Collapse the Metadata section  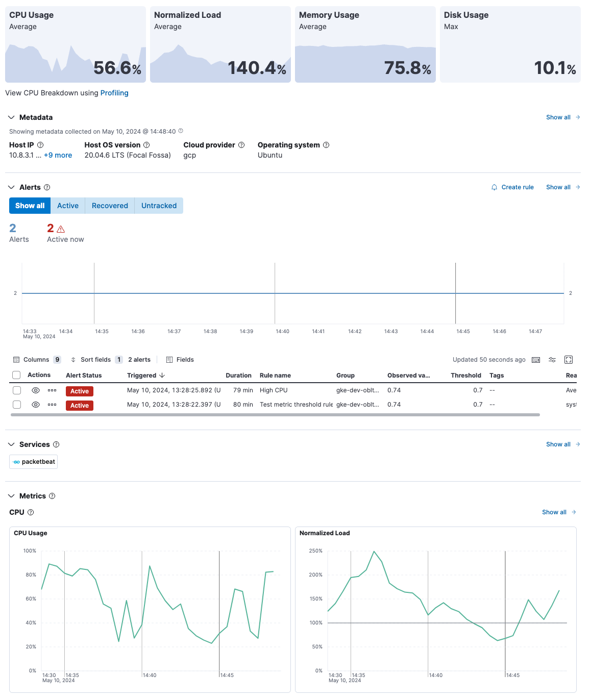[x=11, y=117]
